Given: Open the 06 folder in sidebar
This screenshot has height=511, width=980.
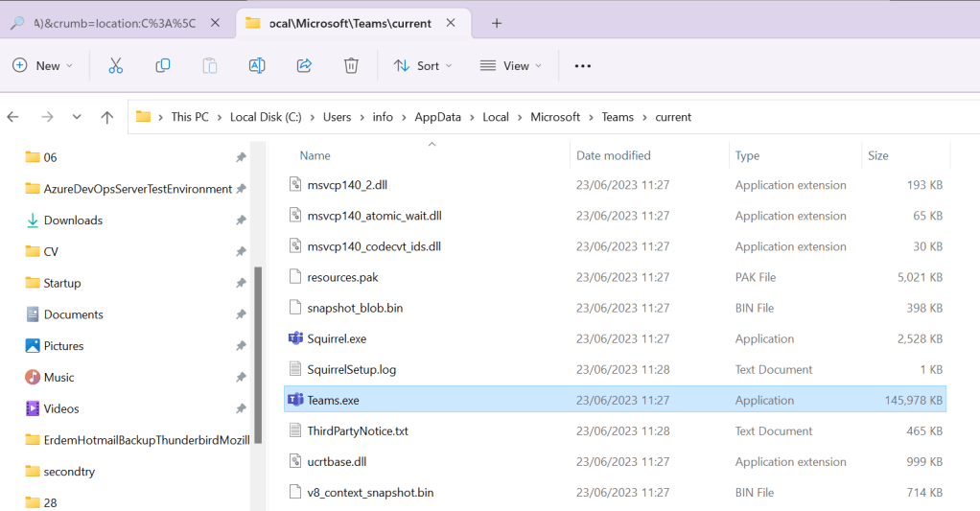Looking at the screenshot, I should [x=50, y=157].
